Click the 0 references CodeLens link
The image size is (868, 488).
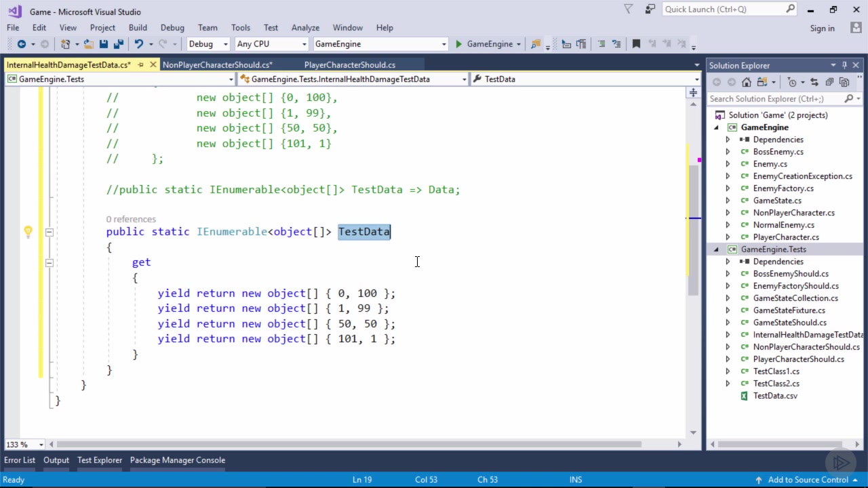131,219
